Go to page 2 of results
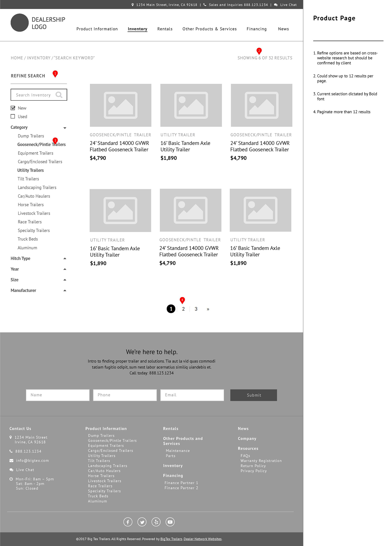The height and width of the screenshot is (546, 392). point(183,309)
